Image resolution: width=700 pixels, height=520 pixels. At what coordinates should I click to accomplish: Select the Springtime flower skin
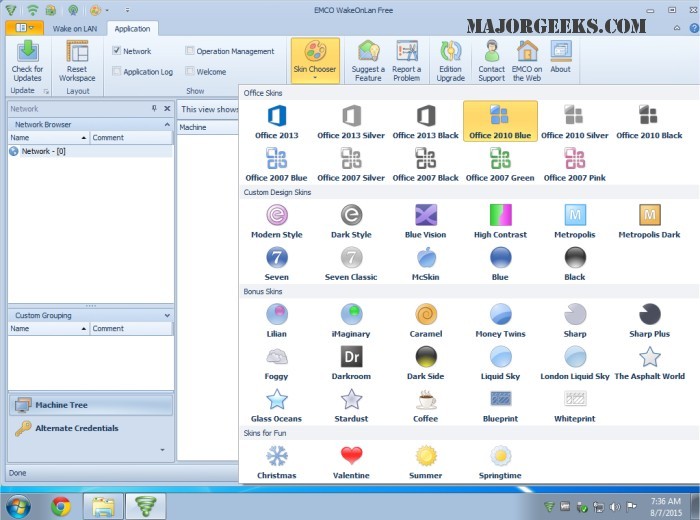pos(500,462)
